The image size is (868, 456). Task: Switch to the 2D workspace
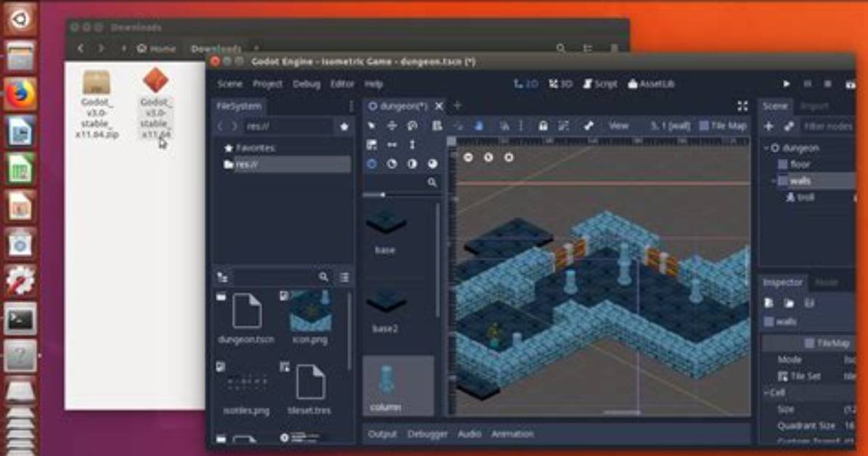tap(525, 84)
